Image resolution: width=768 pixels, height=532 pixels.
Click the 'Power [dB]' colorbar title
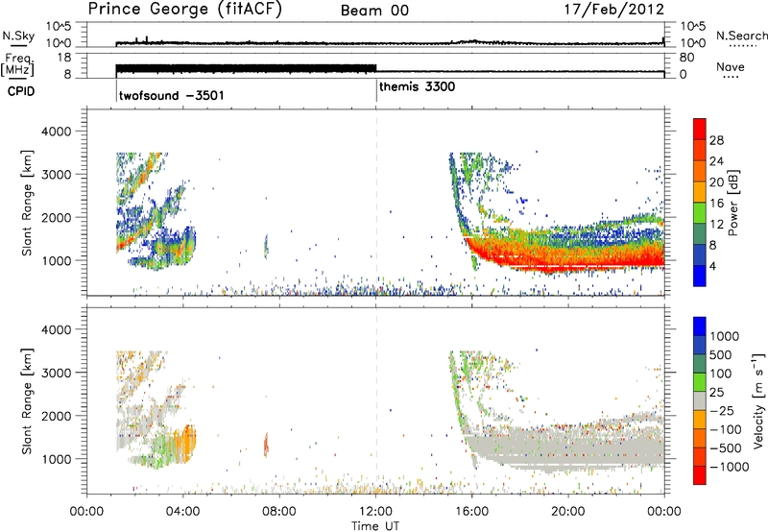pos(733,203)
